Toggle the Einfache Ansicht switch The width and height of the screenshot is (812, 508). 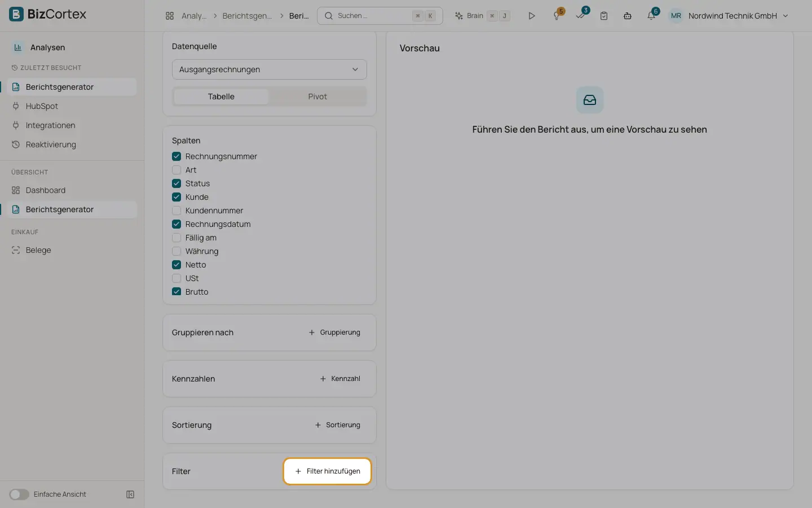[19, 494]
